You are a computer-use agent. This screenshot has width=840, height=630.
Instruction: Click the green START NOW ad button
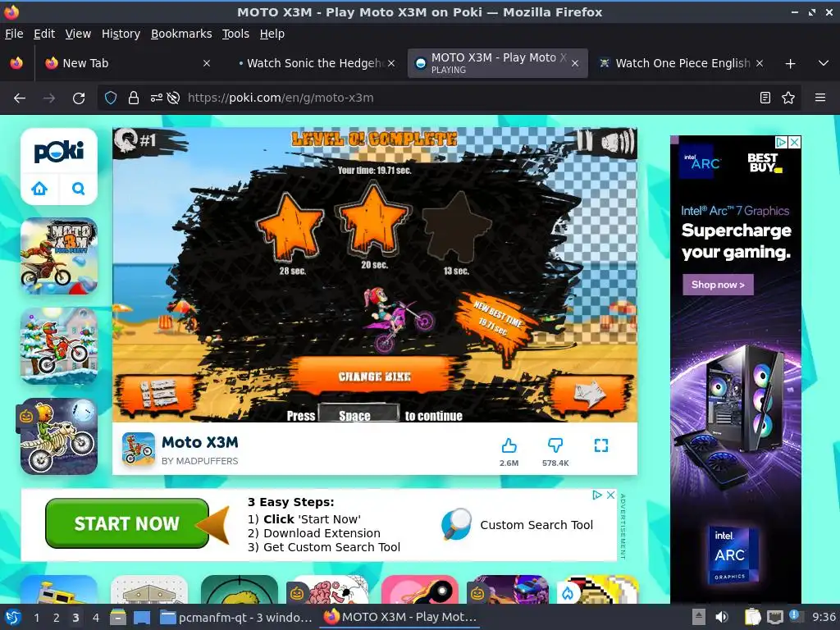(x=127, y=523)
